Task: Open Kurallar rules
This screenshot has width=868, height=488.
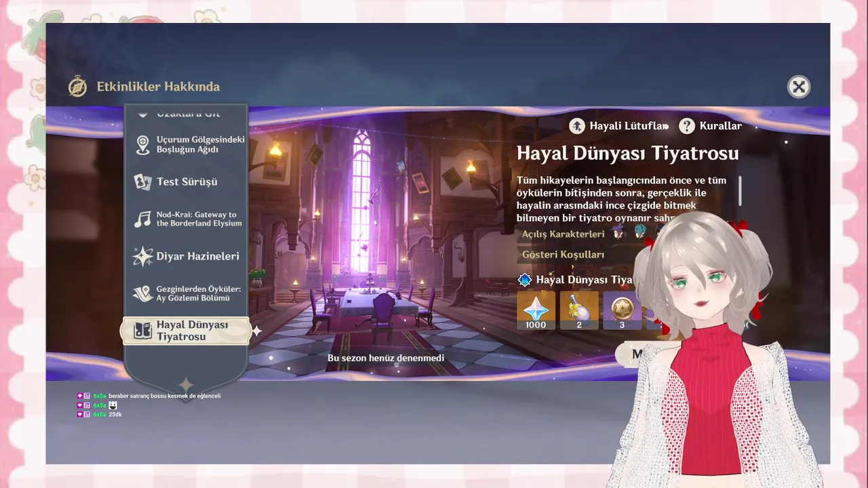Action: [x=711, y=126]
